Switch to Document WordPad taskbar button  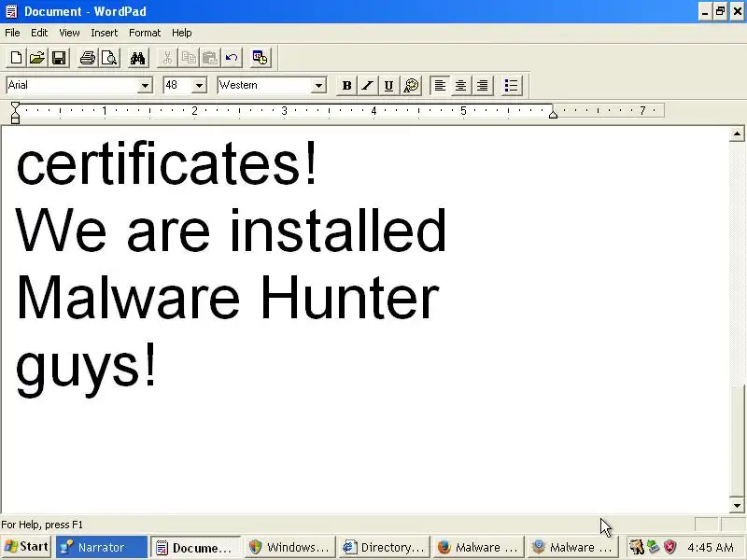[x=196, y=547]
